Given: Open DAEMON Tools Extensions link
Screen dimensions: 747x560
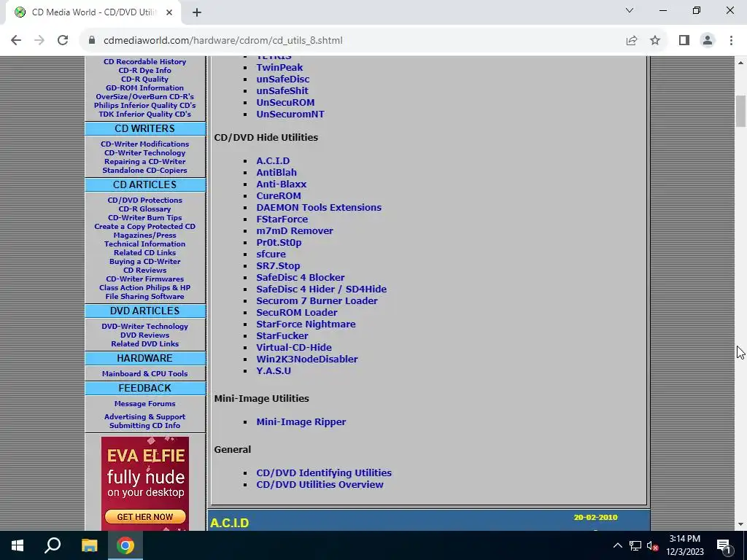Looking at the screenshot, I should pos(319,208).
